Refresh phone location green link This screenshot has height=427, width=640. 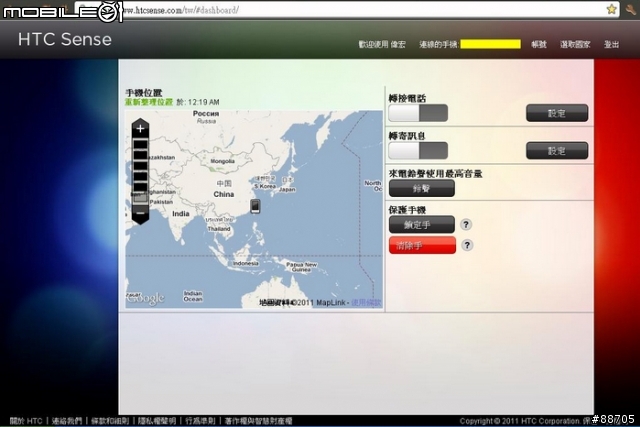pyautogui.click(x=149, y=102)
